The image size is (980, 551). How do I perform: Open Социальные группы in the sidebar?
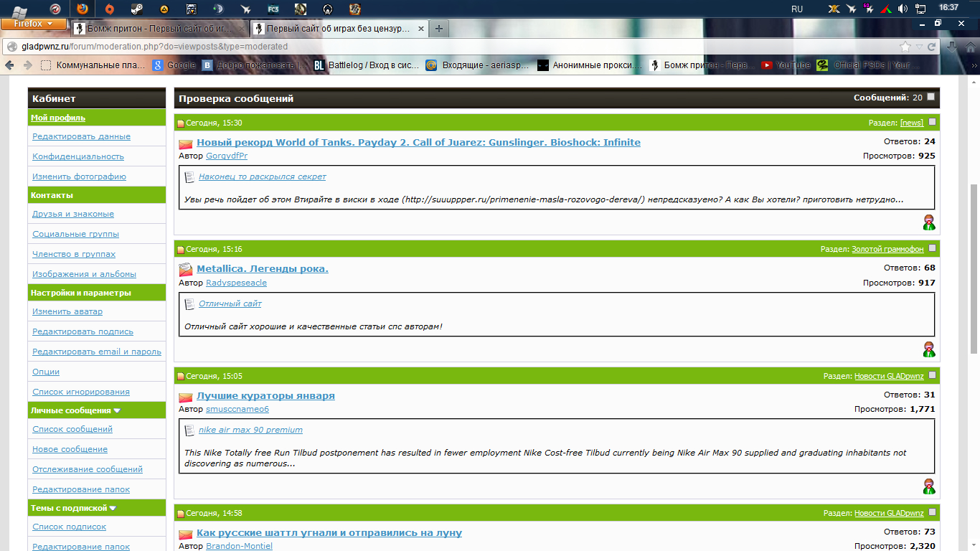tap(75, 234)
